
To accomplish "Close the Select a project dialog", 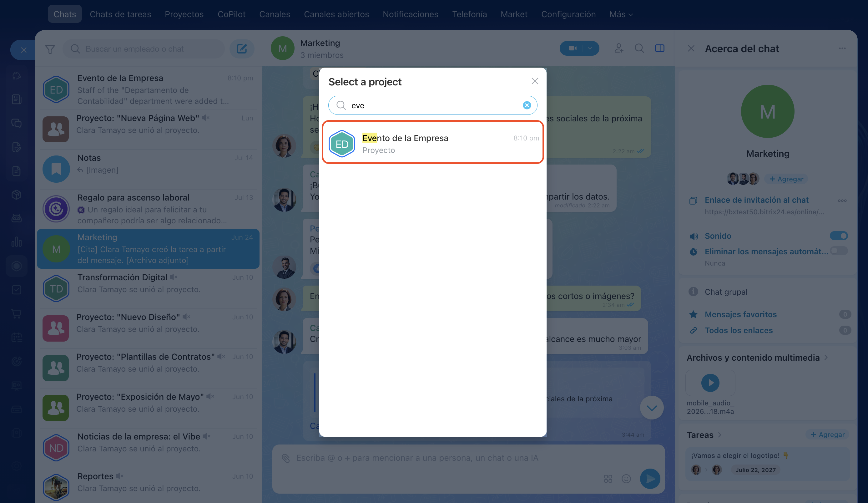I will click(535, 81).
